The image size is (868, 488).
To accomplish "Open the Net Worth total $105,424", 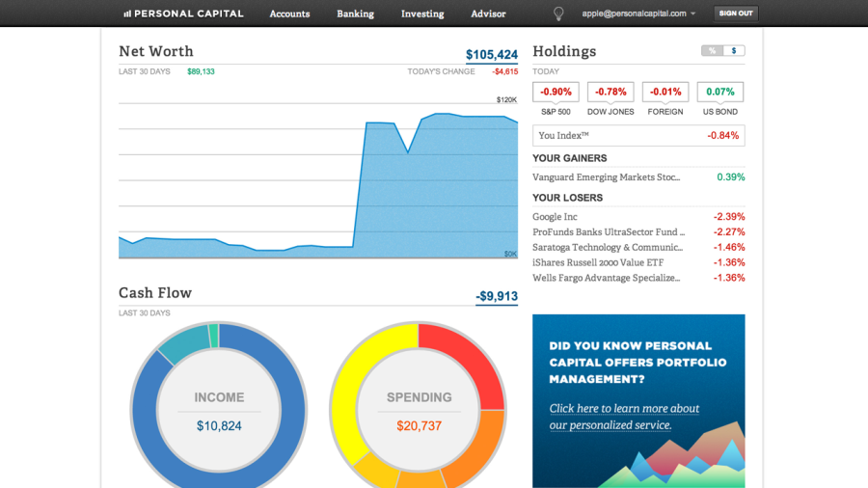I will (x=492, y=55).
